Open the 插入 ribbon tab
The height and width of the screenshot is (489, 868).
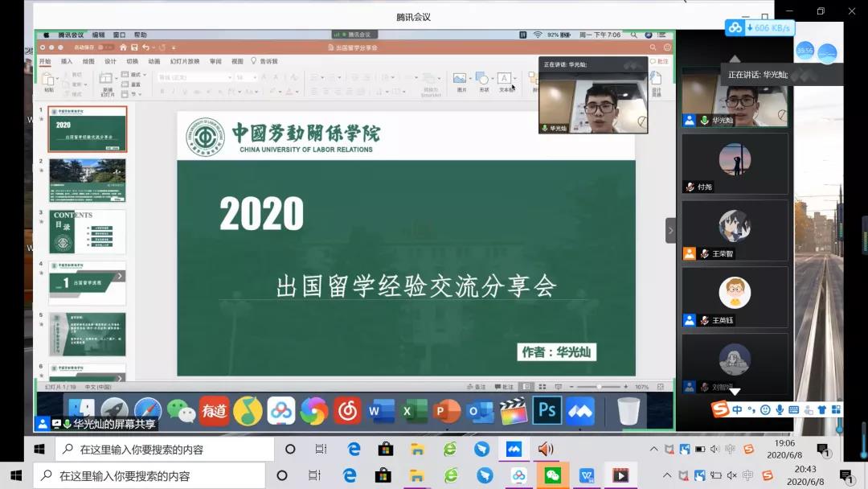[67, 61]
